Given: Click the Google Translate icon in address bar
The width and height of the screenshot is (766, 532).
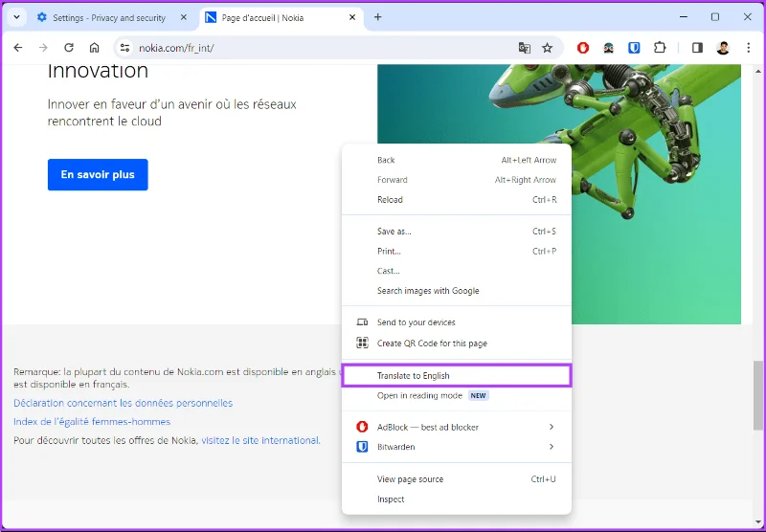Looking at the screenshot, I should 524,48.
